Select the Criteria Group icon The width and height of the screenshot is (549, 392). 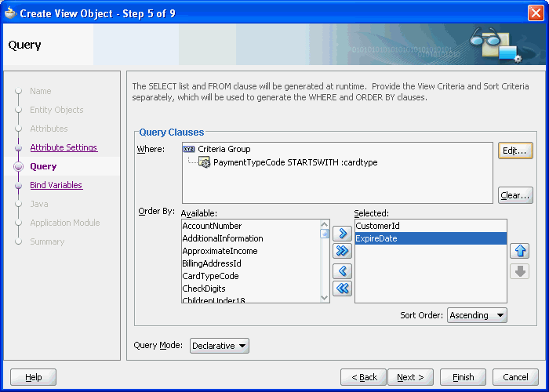point(189,149)
